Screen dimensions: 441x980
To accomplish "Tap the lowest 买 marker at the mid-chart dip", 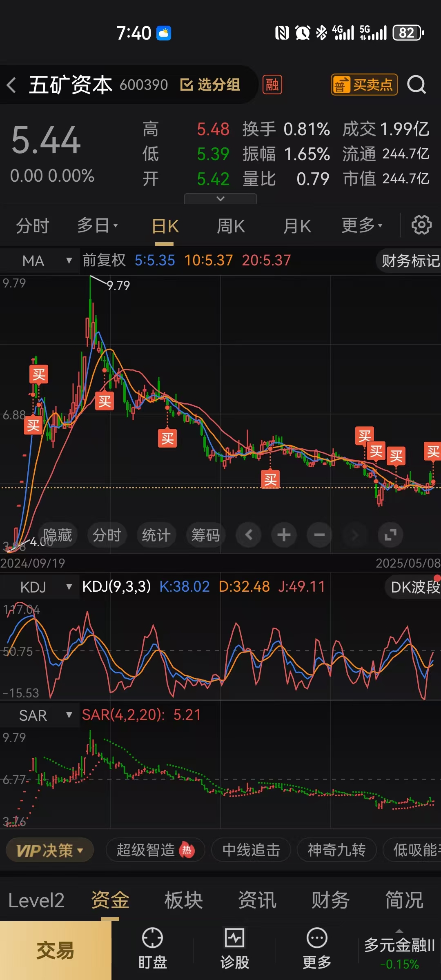I will click(270, 479).
